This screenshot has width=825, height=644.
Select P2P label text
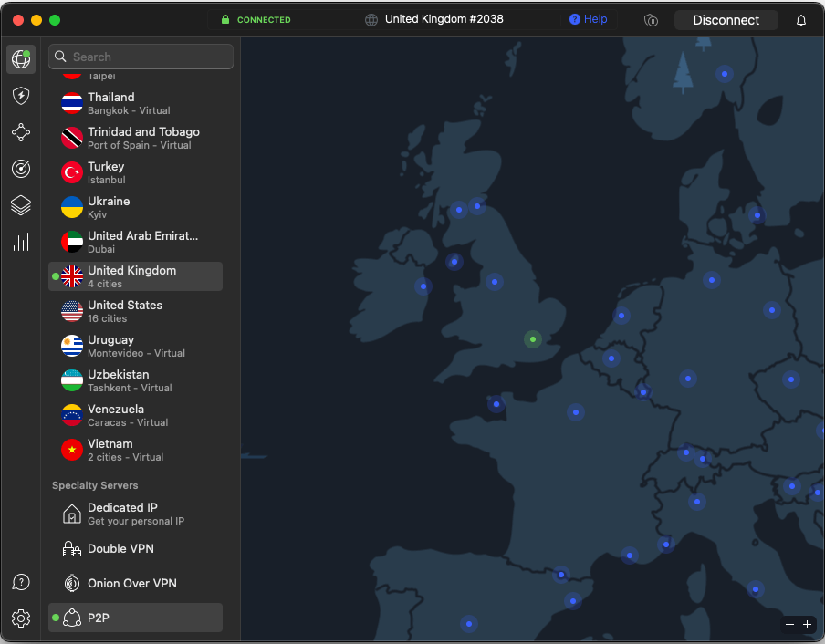click(99, 618)
